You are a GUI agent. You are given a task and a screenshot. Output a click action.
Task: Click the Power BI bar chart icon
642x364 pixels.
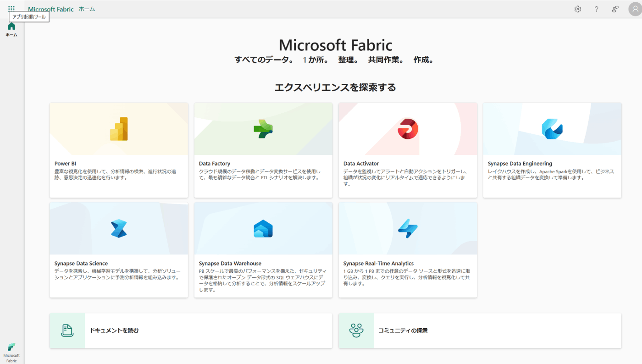coord(119,129)
